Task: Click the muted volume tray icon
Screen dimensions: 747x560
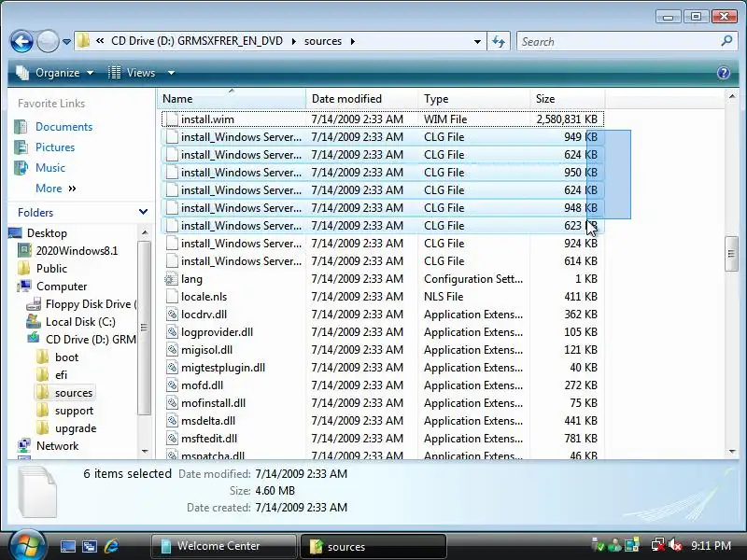Action: coord(674,545)
